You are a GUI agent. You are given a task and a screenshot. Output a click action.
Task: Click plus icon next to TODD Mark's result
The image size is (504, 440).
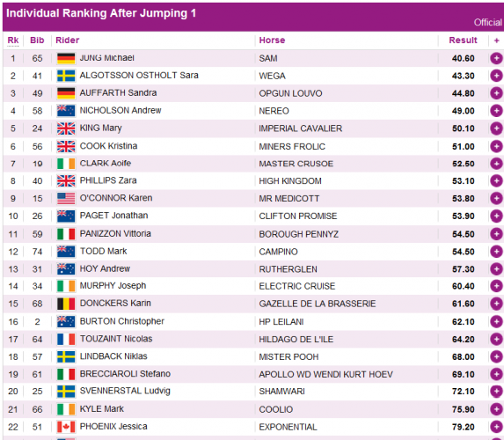[x=496, y=252]
